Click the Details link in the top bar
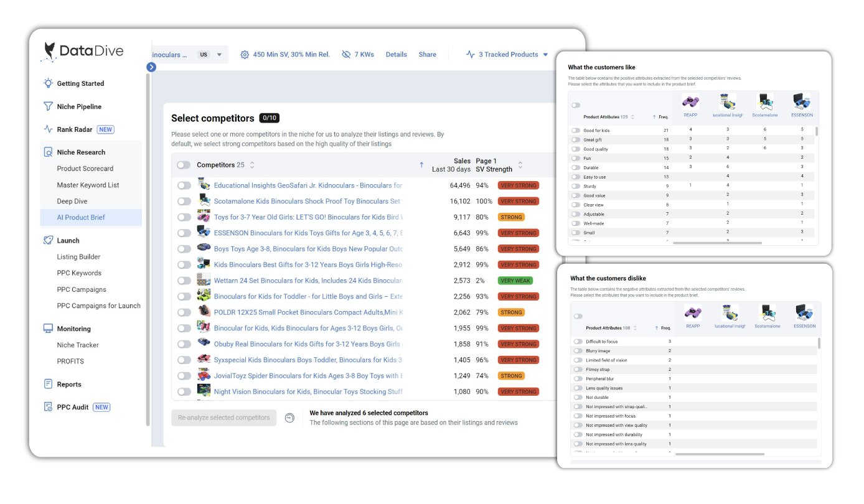This screenshot has height=504, width=864. (397, 55)
